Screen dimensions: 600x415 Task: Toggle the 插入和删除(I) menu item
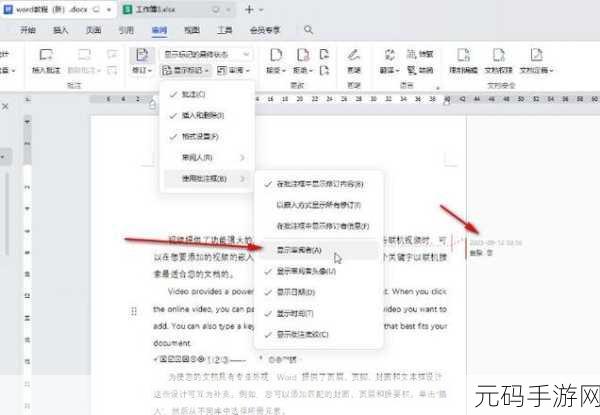tap(207, 116)
